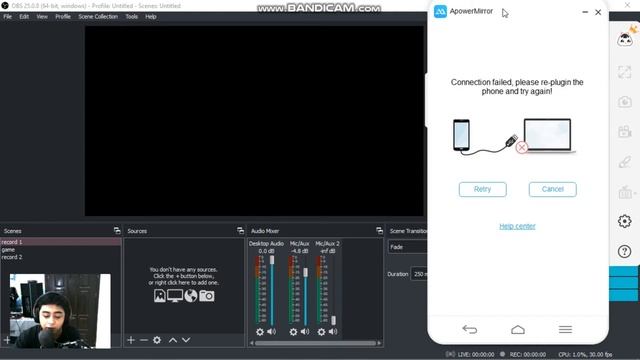Add a scene with plus button
Image resolution: width=640 pixels, height=360 pixels.
pyautogui.click(x=7, y=340)
